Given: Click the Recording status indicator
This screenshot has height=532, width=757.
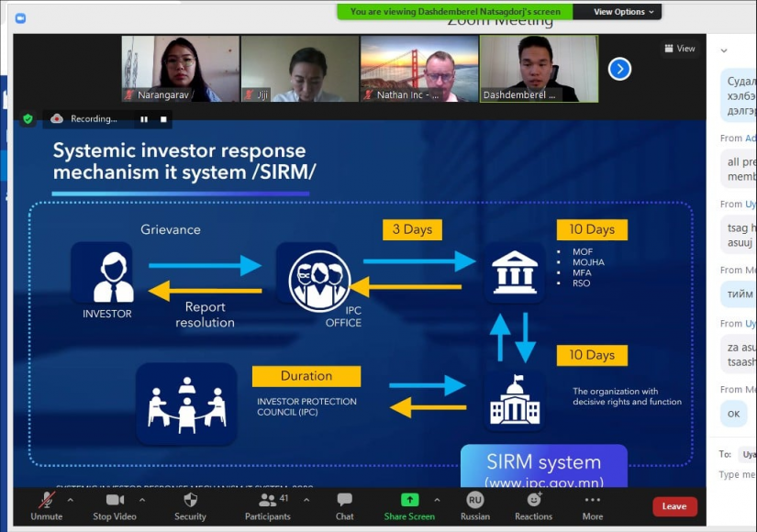Looking at the screenshot, I should point(85,118).
